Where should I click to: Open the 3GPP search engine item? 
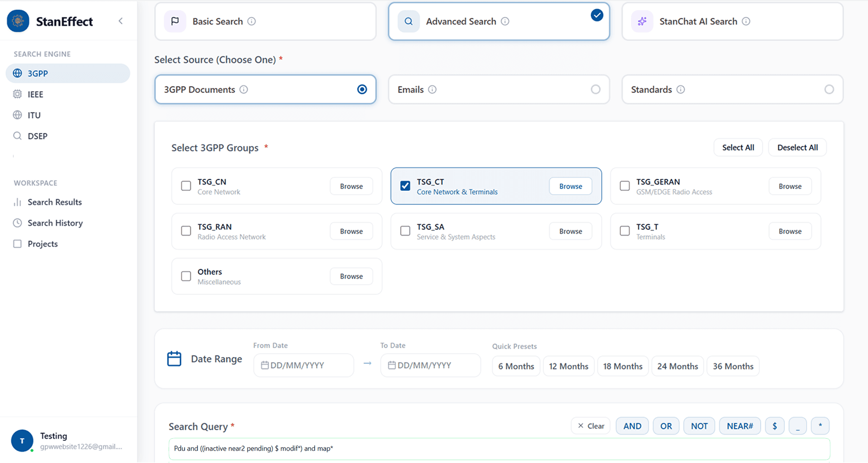point(68,74)
